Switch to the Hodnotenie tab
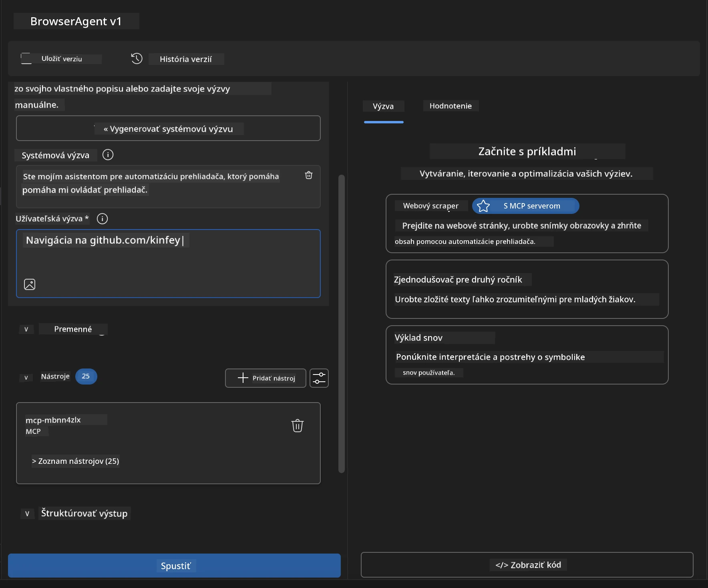Screen dimensions: 708x588 click(x=451, y=106)
